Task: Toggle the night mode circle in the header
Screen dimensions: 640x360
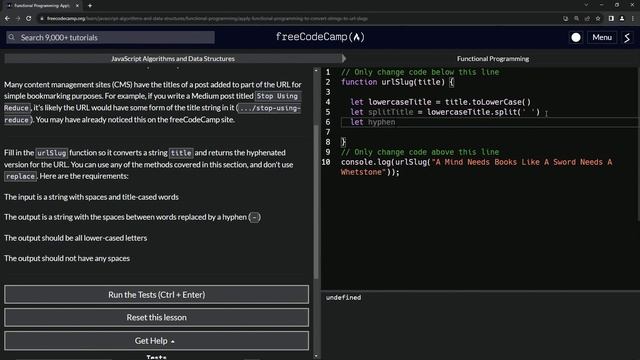Action: tap(576, 37)
